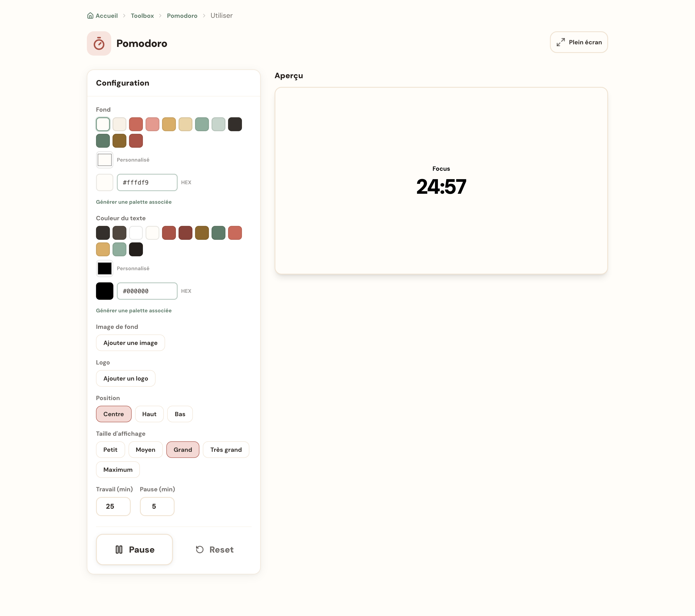The width and height of the screenshot is (695, 616).
Task: Pick the pale sage background swatch
Action: [218, 124]
